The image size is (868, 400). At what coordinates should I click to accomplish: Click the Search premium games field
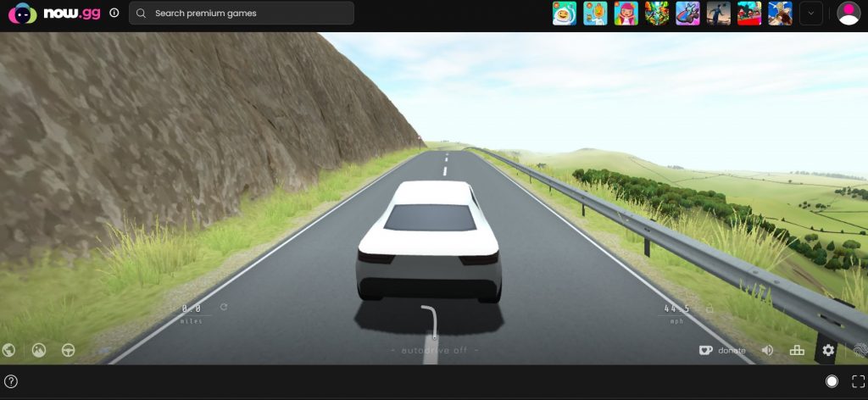coord(242,13)
